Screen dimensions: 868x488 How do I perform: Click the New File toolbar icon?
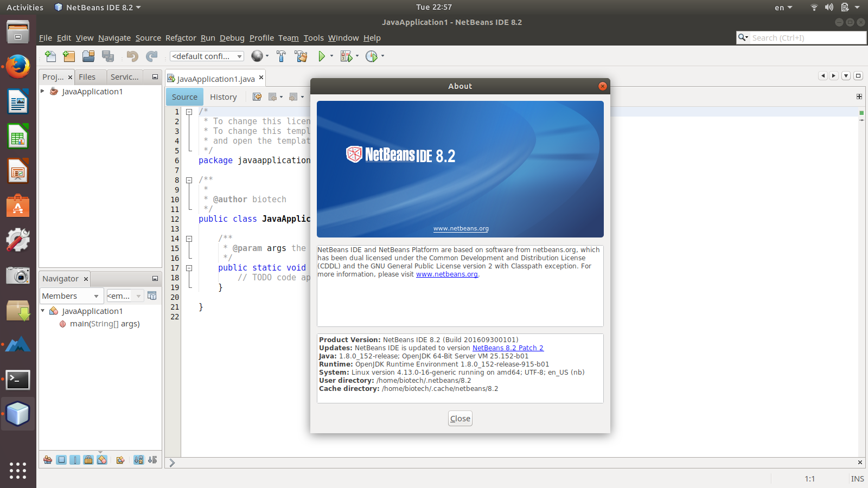(x=50, y=56)
